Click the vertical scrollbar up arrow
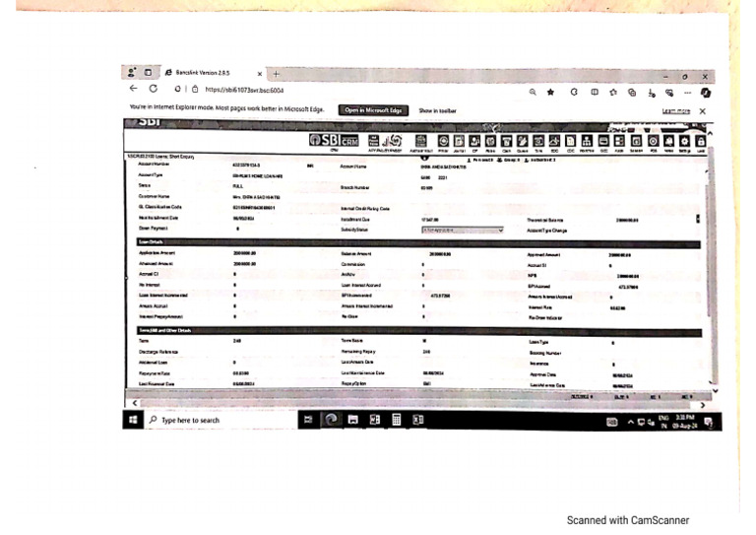 pyautogui.click(x=710, y=133)
